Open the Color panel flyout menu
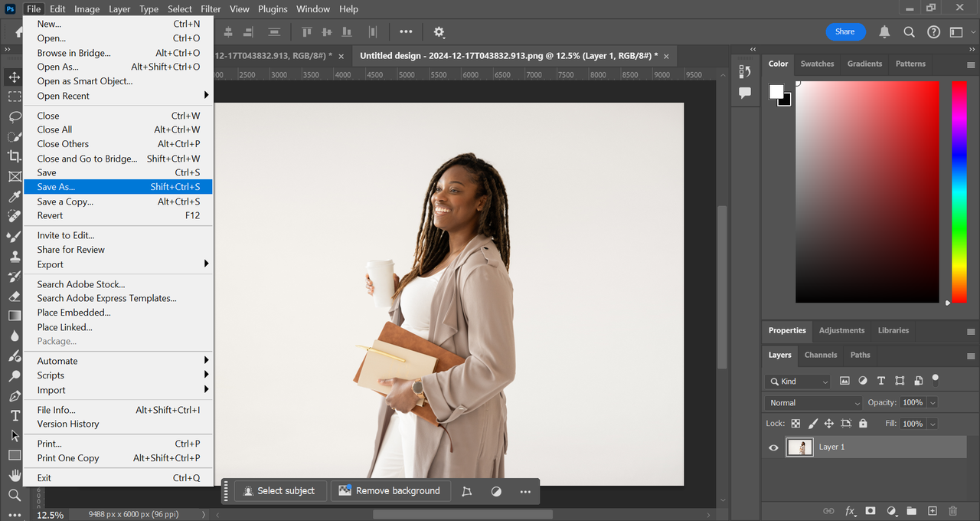Viewport: 980px width, 521px height. point(971,65)
